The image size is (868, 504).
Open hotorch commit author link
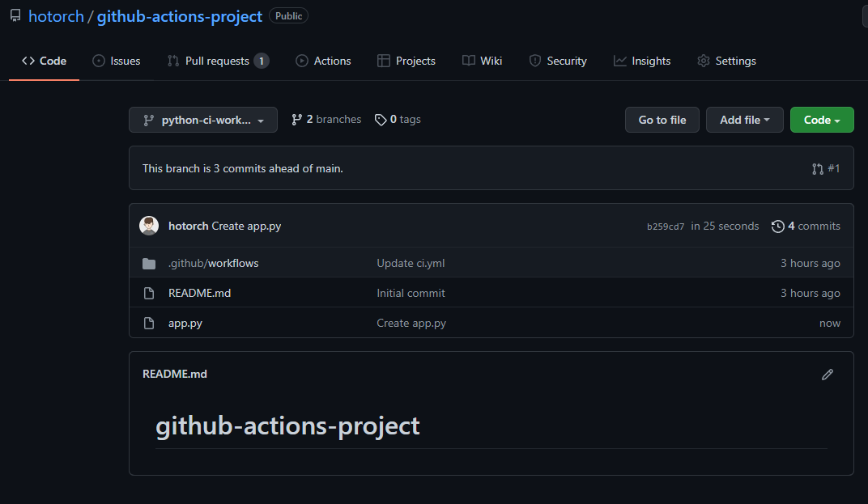coord(188,226)
